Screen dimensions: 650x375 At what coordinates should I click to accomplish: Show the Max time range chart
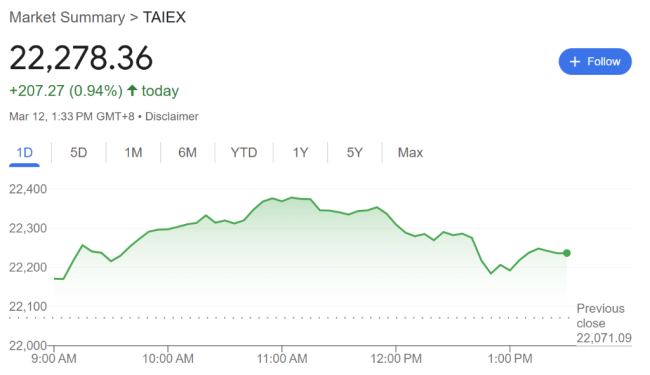(x=410, y=152)
